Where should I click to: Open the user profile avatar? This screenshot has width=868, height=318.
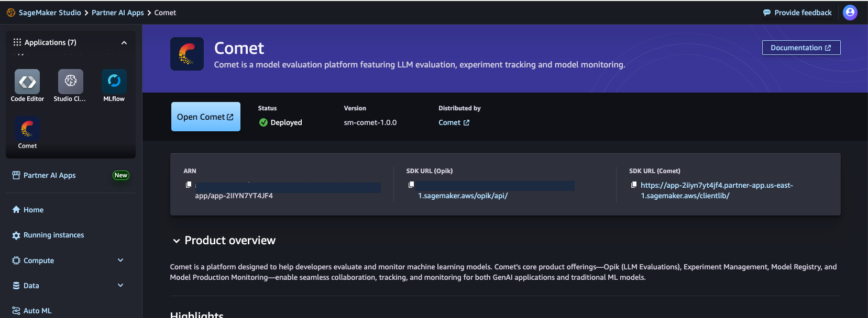tap(850, 13)
